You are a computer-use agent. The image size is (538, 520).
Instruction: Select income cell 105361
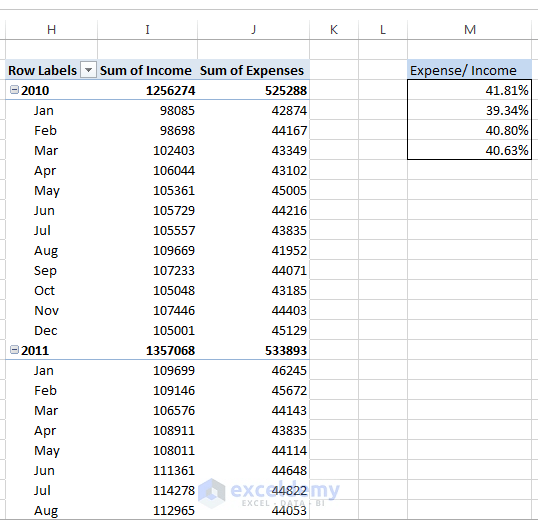148,190
